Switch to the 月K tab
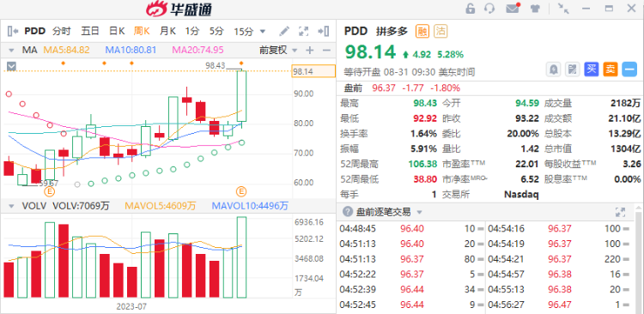Image resolution: width=644 pixels, height=314 pixels. [x=167, y=31]
